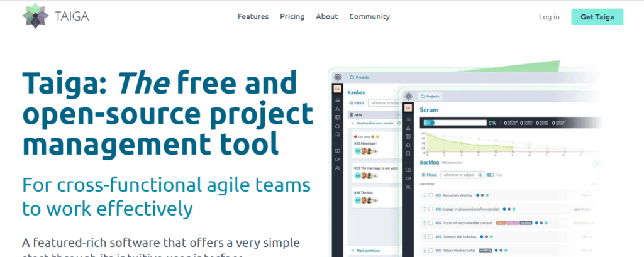Collapse the Main swimlane chevron in Kanban

[352, 250]
